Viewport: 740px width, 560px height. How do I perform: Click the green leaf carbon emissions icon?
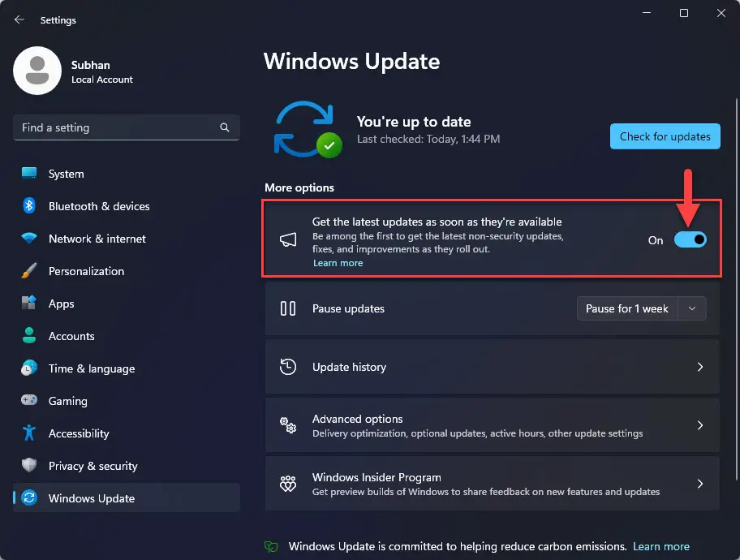(x=271, y=547)
